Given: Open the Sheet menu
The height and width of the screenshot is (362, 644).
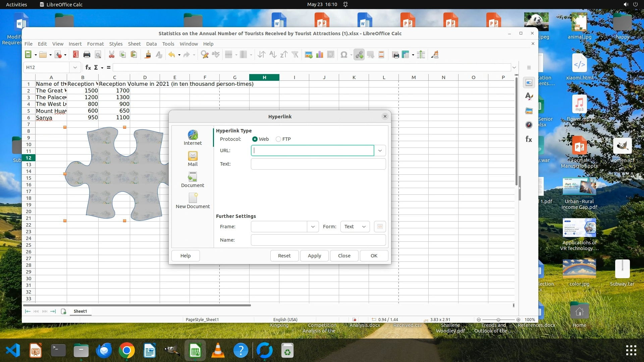Looking at the screenshot, I should tap(134, 44).
